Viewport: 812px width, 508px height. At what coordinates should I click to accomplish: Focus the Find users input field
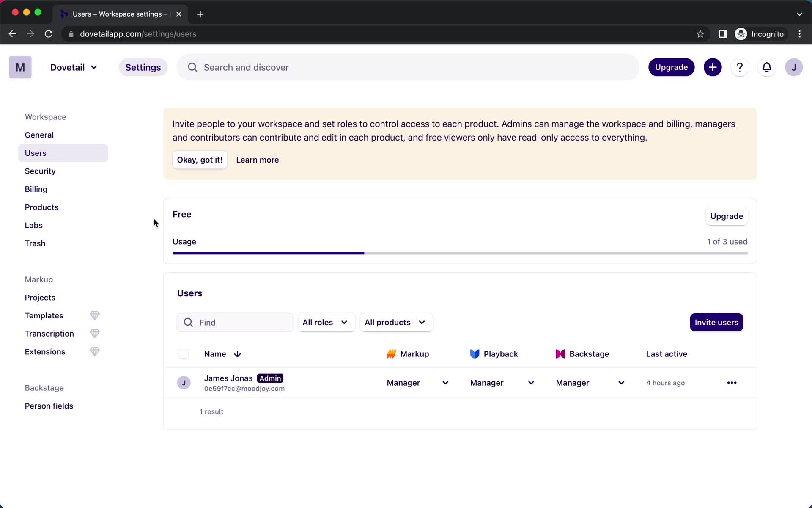point(235,323)
